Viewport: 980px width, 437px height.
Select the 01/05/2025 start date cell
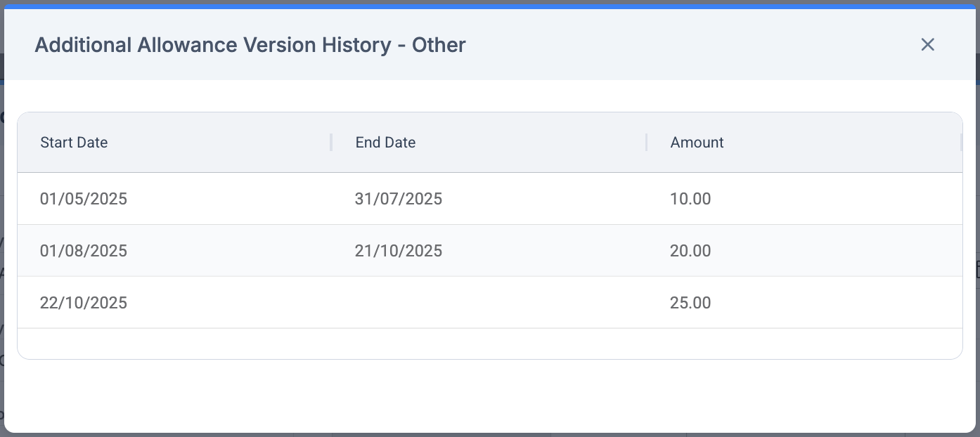pyautogui.click(x=84, y=199)
